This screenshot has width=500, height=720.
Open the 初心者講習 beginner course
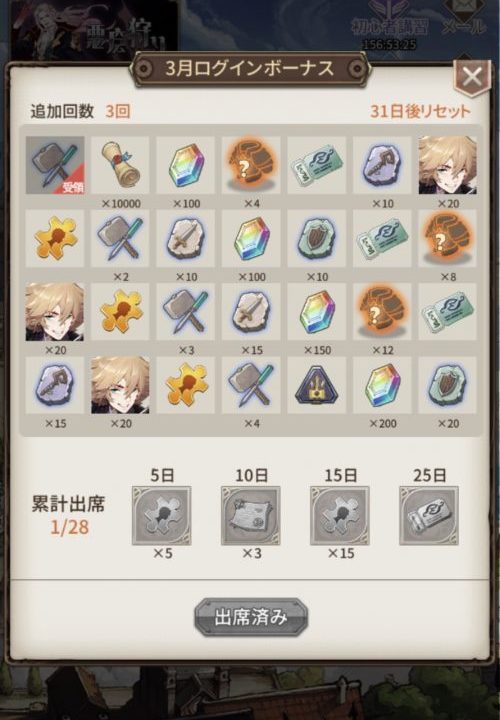[390, 21]
